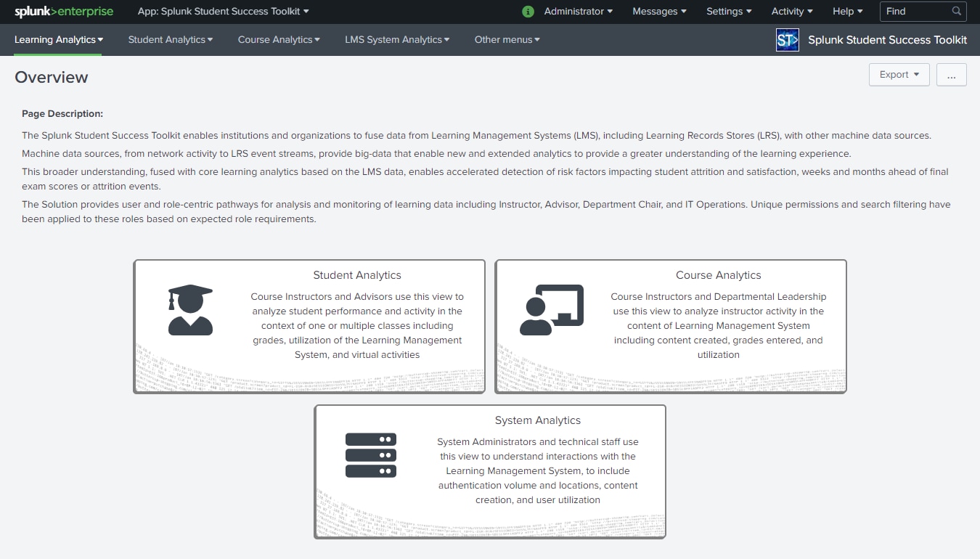Open the Settings menu
The height and width of the screenshot is (559, 980).
pyautogui.click(x=729, y=12)
